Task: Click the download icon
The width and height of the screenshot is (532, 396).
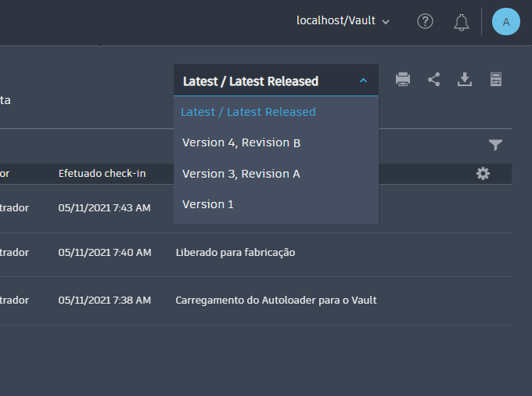Action: click(465, 79)
